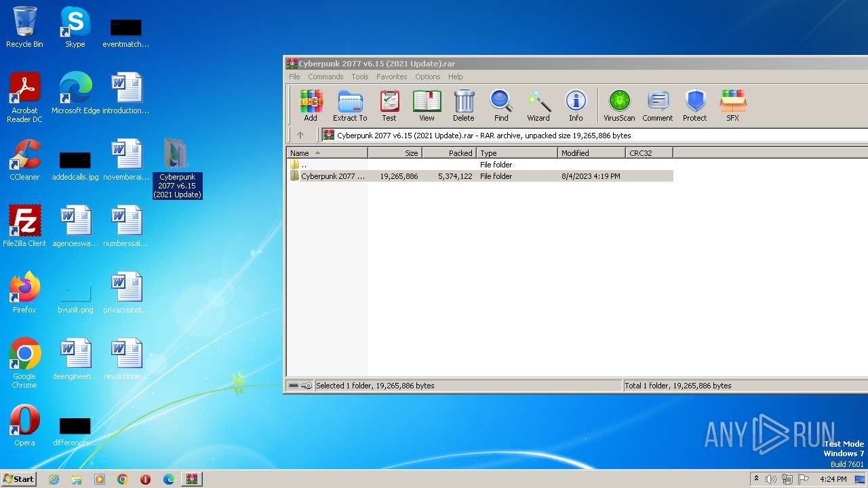
Task: Select the Acrobat Reader DC shortcut
Action: 24,98
